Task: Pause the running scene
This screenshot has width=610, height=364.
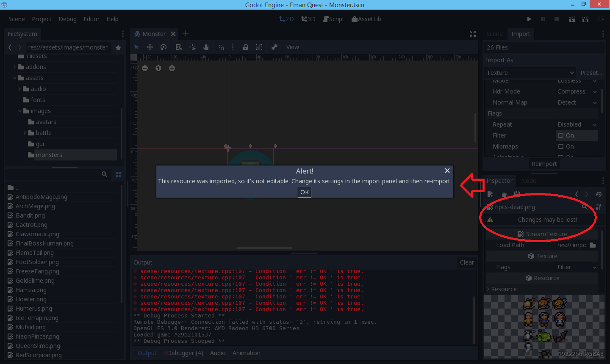Action: coord(543,19)
